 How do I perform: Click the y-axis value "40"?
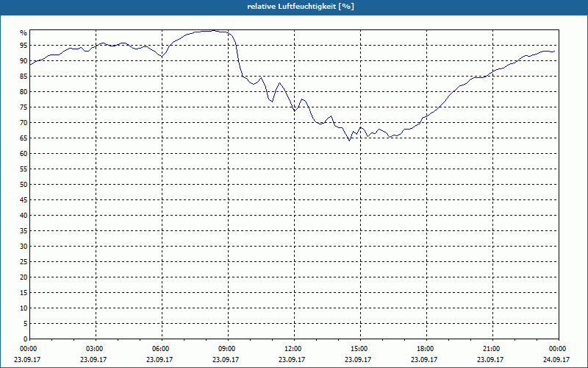[x=24, y=216]
